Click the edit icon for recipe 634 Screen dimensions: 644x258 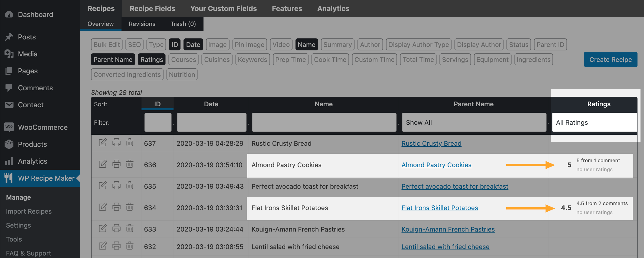(102, 207)
